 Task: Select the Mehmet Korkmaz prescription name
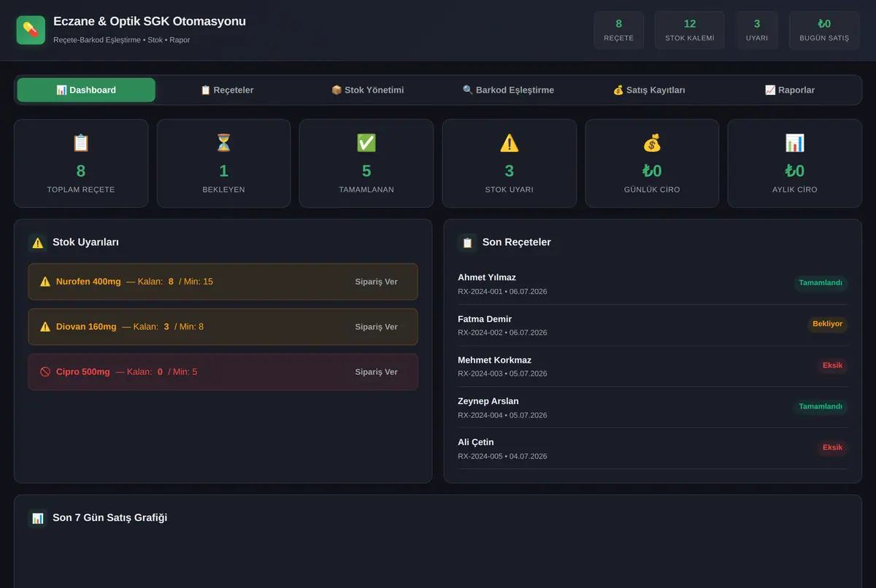click(x=494, y=360)
